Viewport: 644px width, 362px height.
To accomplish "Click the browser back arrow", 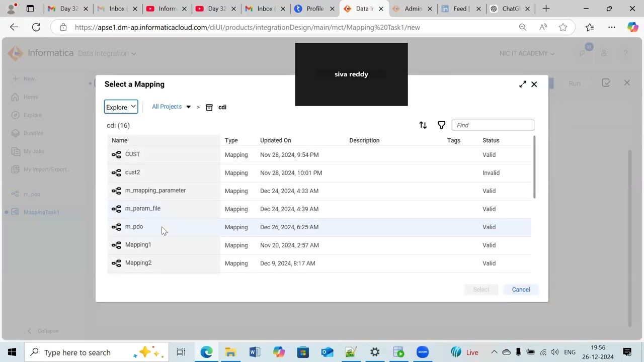I will pyautogui.click(x=14, y=27).
